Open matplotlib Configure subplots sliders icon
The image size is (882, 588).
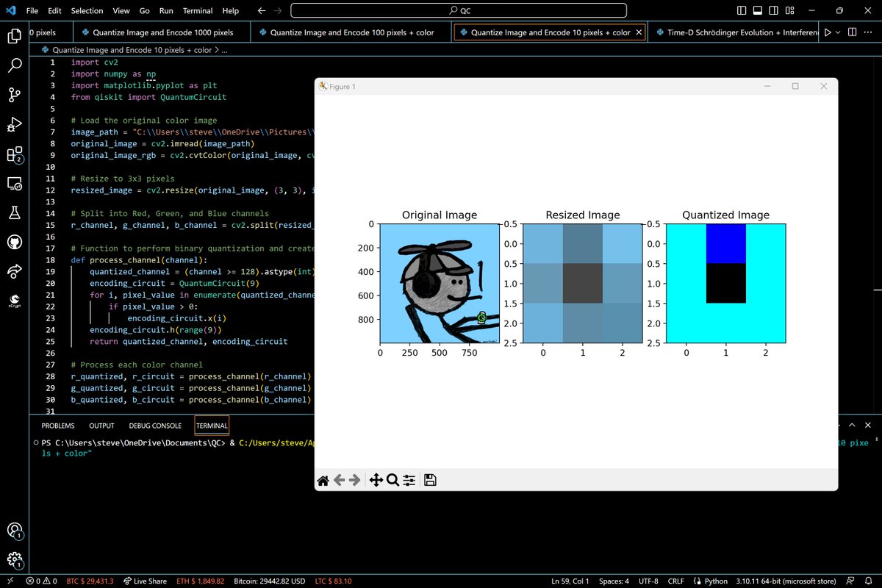(x=409, y=481)
